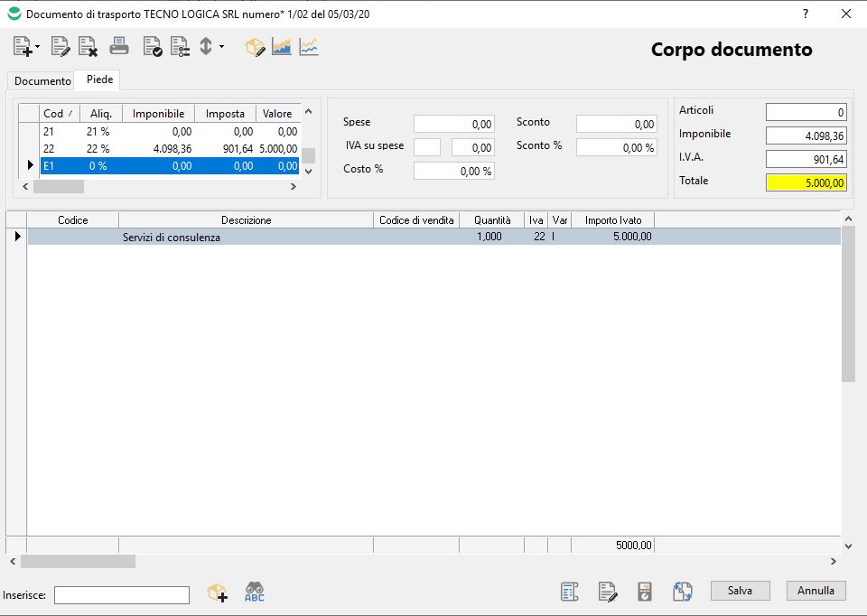The width and height of the screenshot is (867, 616).
Task: Click the binoculars ABC search icon
Action: pos(255,593)
